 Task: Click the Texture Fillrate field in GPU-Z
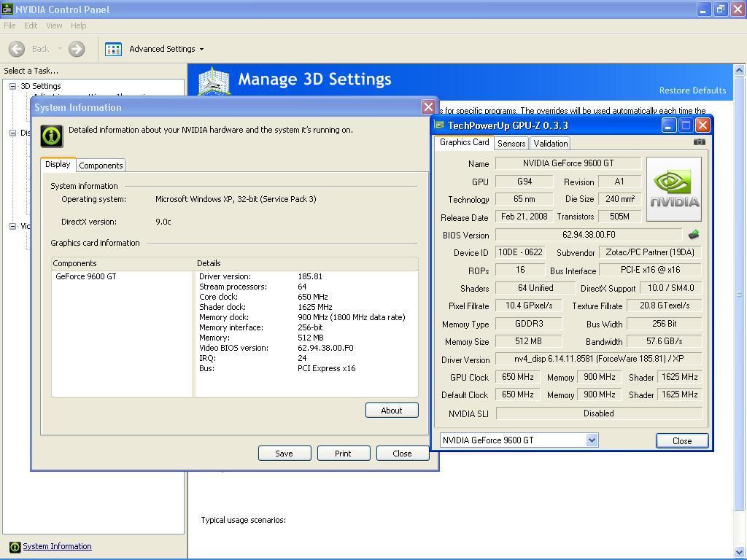point(664,306)
